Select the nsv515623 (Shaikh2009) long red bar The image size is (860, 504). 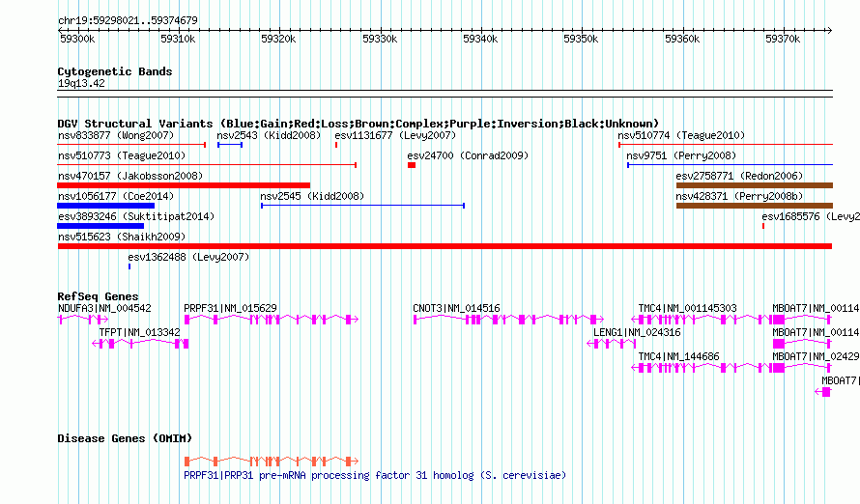pos(444,246)
